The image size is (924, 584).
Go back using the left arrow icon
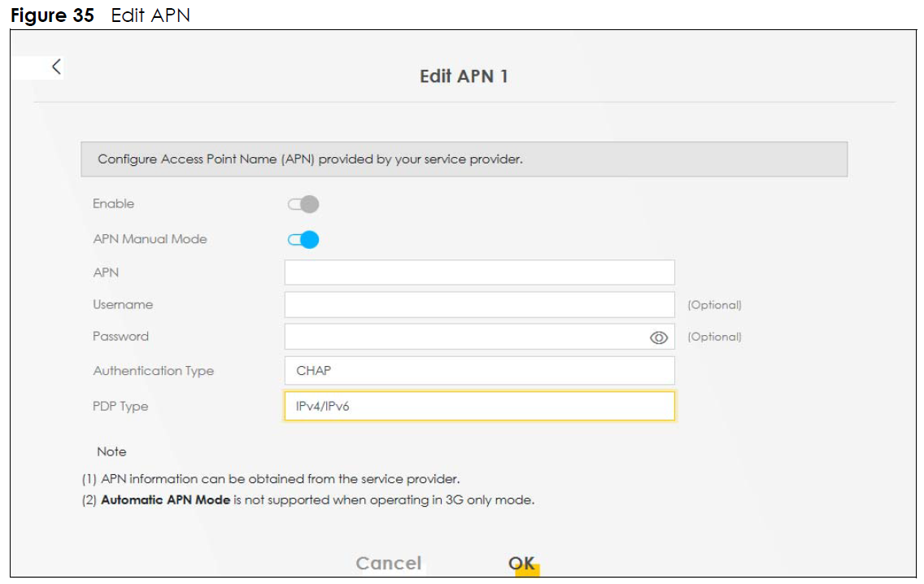click(56, 68)
